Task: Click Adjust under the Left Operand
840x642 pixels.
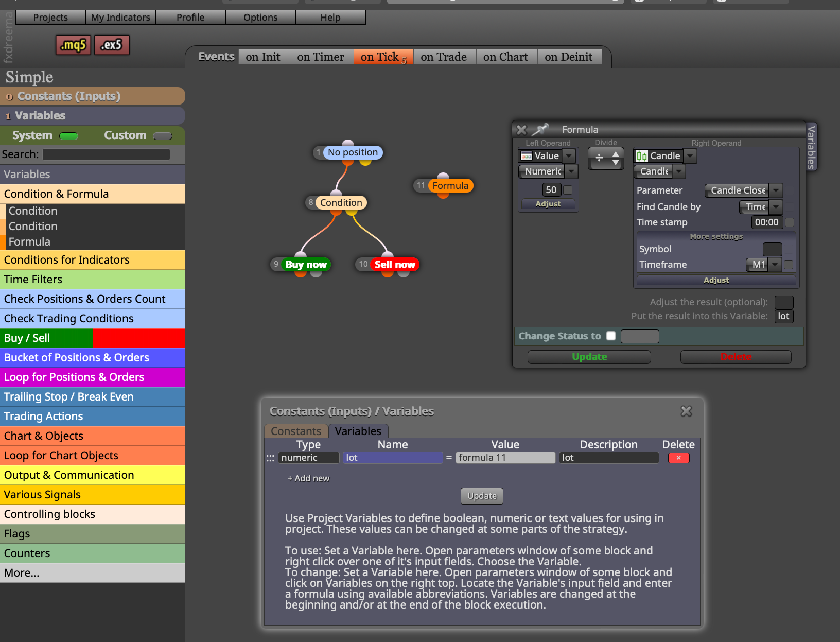Action: tap(548, 204)
